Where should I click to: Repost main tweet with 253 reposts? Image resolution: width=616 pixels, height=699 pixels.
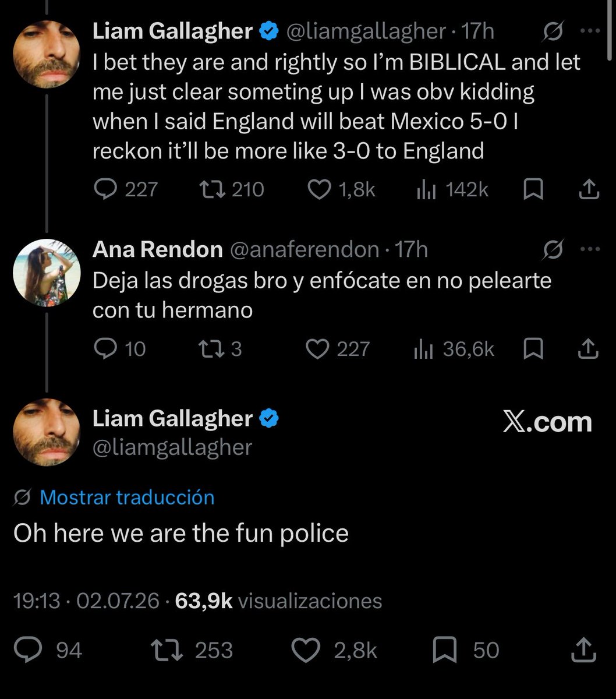[x=192, y=650]
